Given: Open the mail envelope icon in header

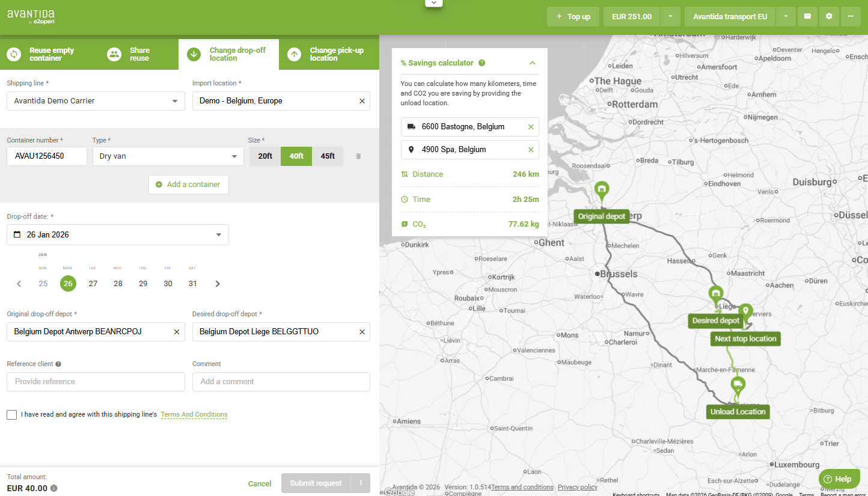Looking at the screenshot, I should [x=807, y=16].
